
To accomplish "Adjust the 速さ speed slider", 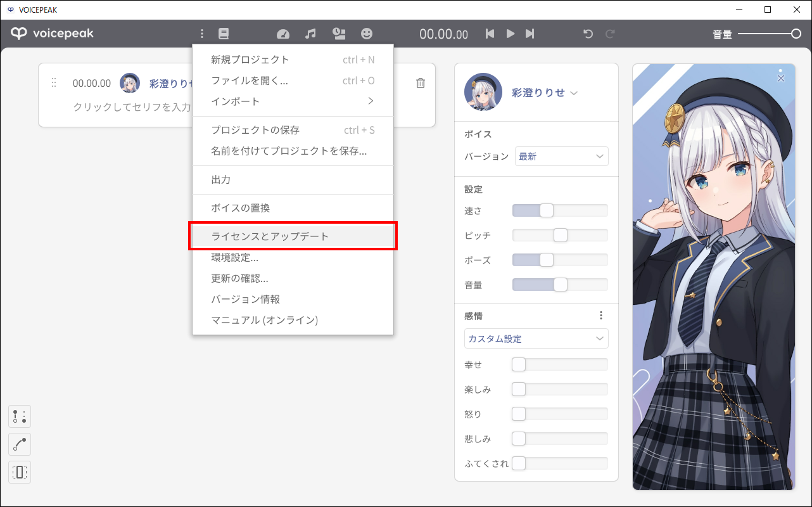I will point(560,210).
